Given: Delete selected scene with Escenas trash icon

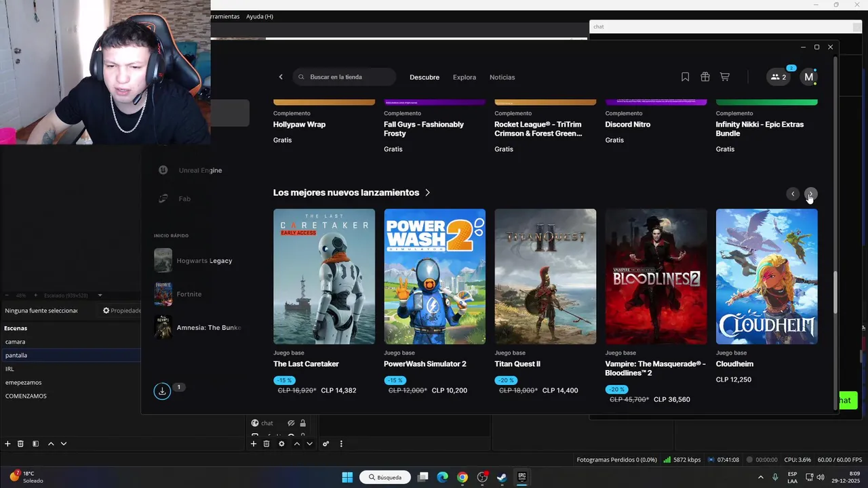Looking at the screenshot, I should point(20,444).
